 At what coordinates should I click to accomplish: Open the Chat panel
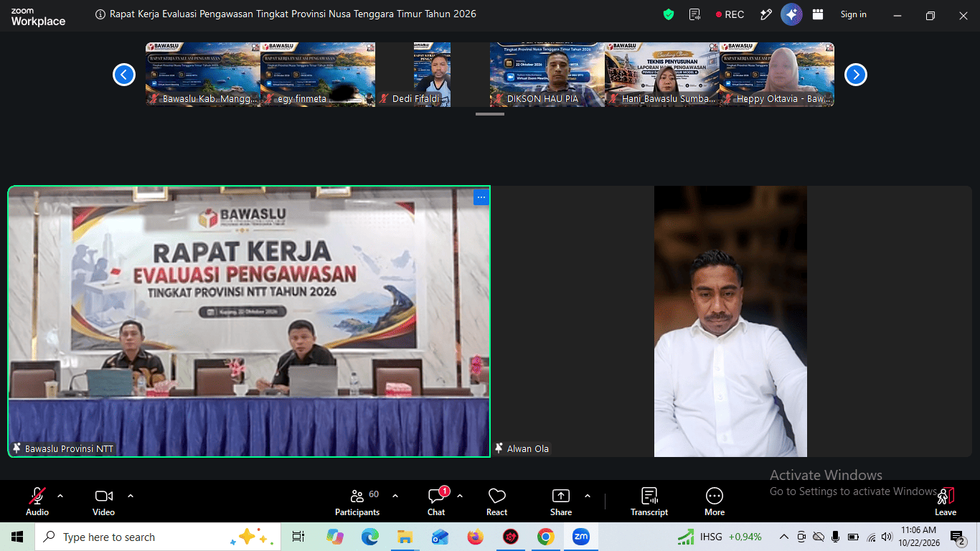(436, 501)
